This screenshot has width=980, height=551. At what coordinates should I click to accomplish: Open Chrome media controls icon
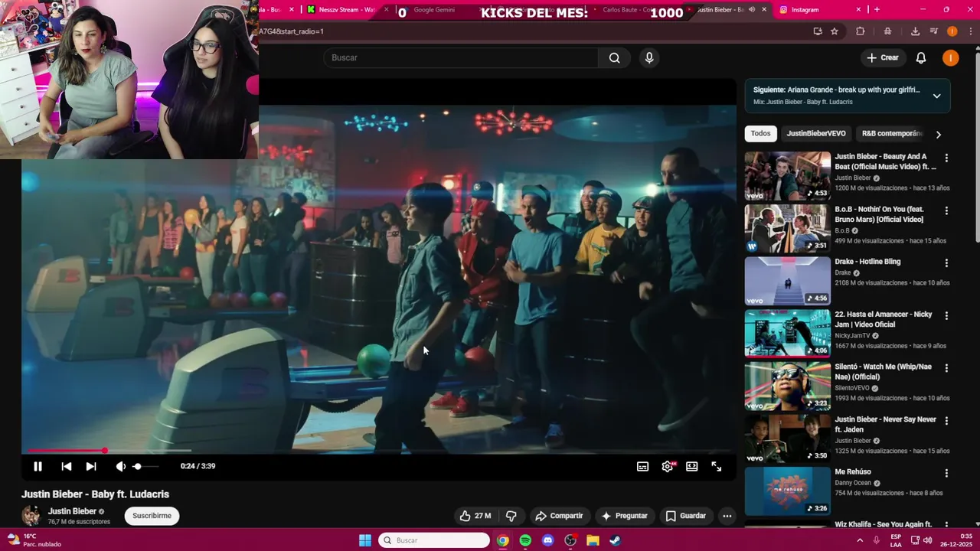click(x=933, y=31)
